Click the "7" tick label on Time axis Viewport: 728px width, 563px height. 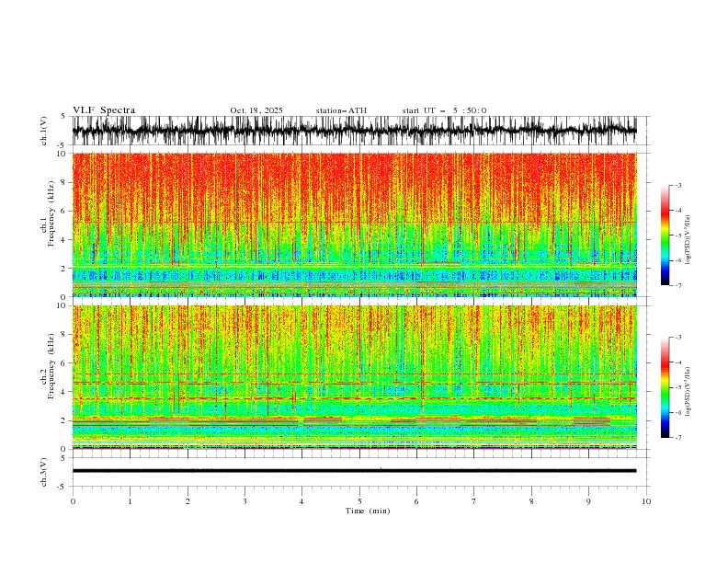point(474,501)
